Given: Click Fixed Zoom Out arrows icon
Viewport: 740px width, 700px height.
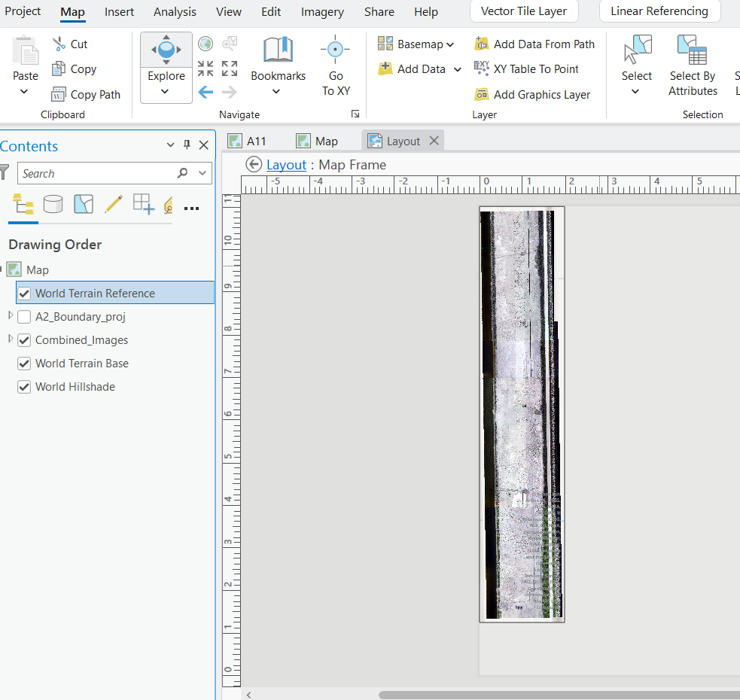Looking at the screenshot, I should (x=230, y=68).
